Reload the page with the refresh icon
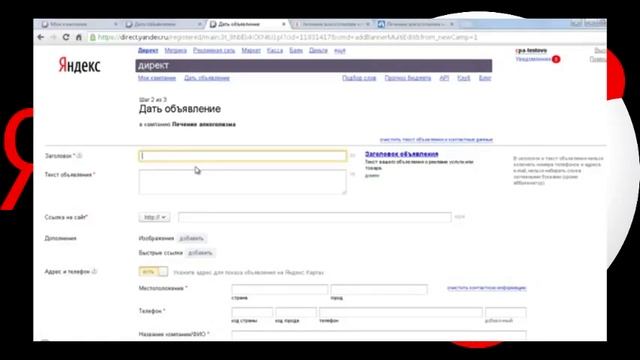This screenshot has height=360, width=640. tap(66, 37)
